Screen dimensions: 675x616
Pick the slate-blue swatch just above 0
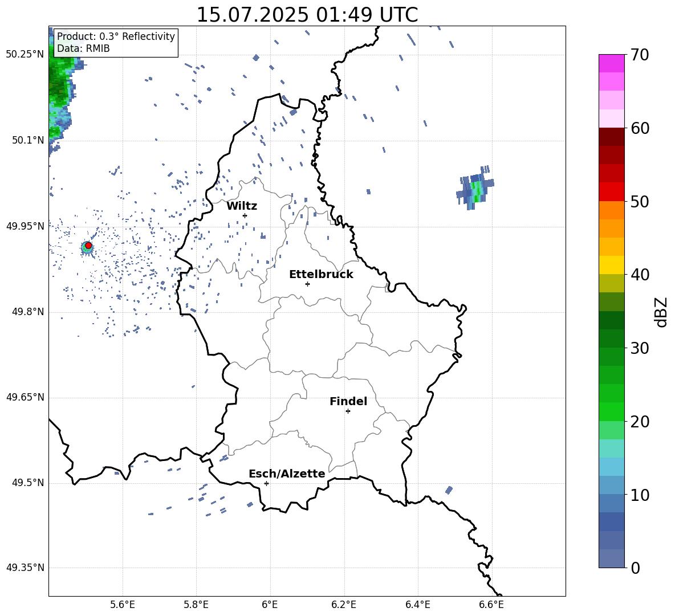[x=611, y=558]
